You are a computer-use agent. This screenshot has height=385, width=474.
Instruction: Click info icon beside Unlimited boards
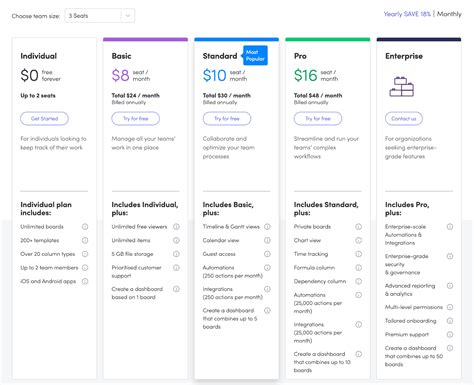[85, 227]
